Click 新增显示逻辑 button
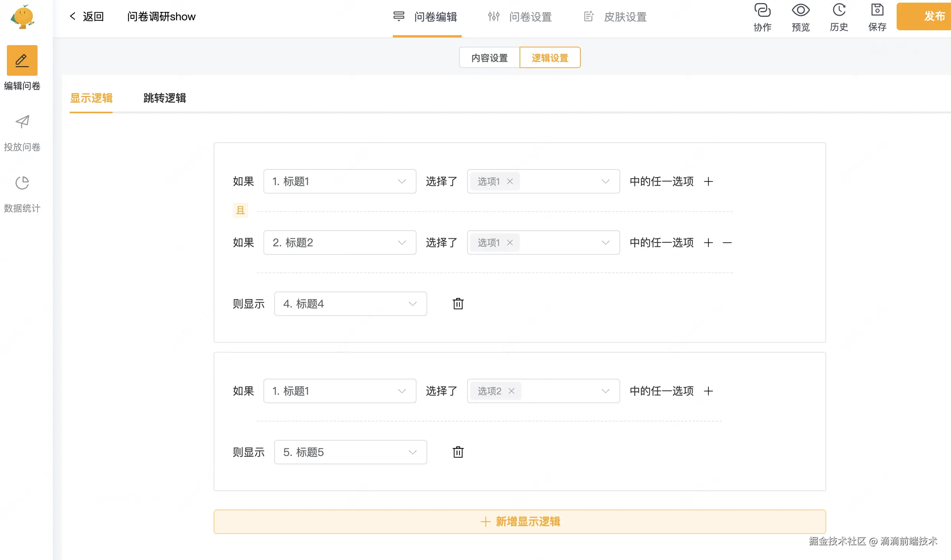The height and width of the screenshot is (560, 951). point(520,521)
